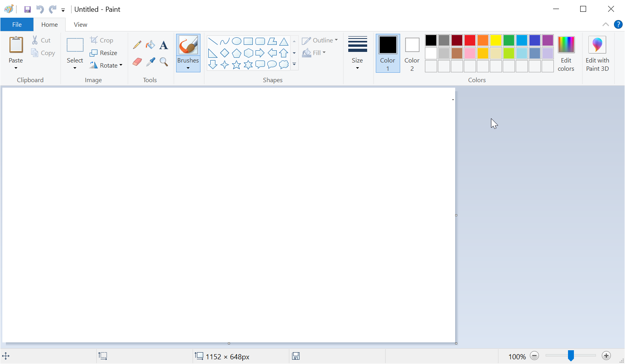This screenshot has width=625, height=364.
Task: Pick the green color swatch
Action: pos(509,40)
